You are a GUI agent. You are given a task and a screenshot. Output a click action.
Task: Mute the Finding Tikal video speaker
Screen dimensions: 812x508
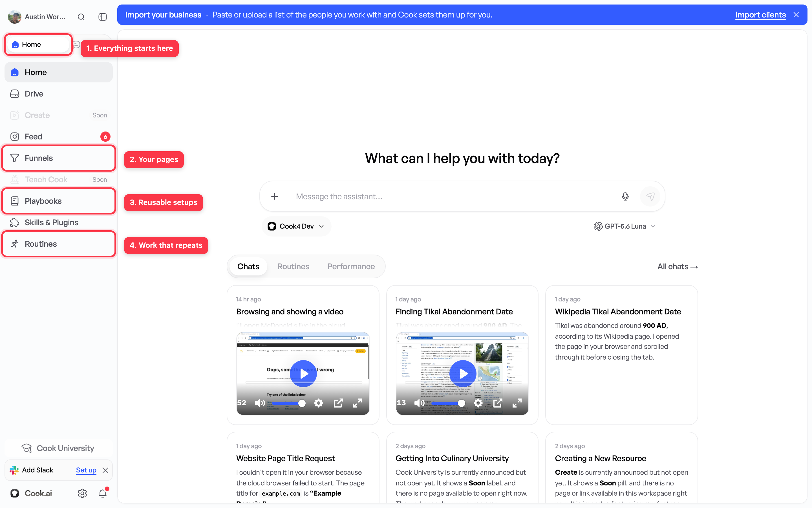[x=419, y=403]
